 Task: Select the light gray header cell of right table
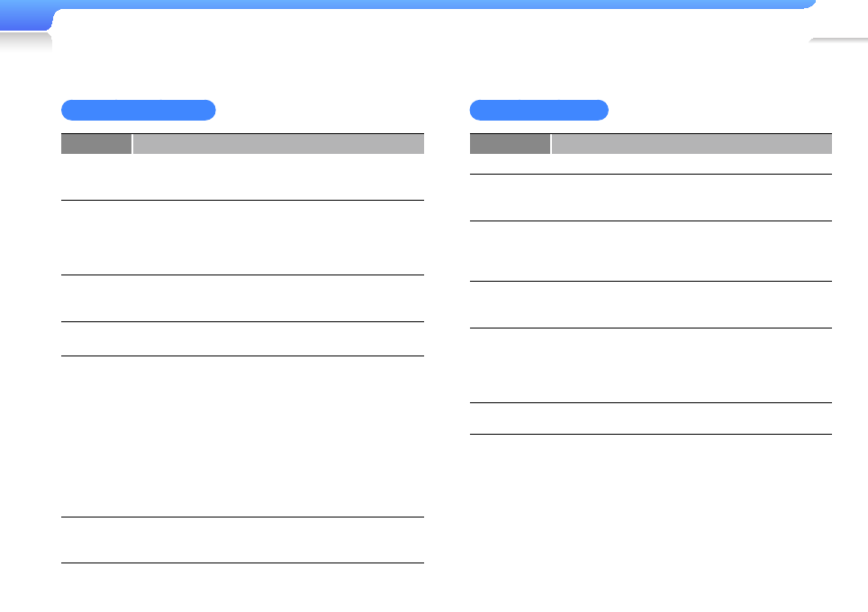tap(692, 144)
